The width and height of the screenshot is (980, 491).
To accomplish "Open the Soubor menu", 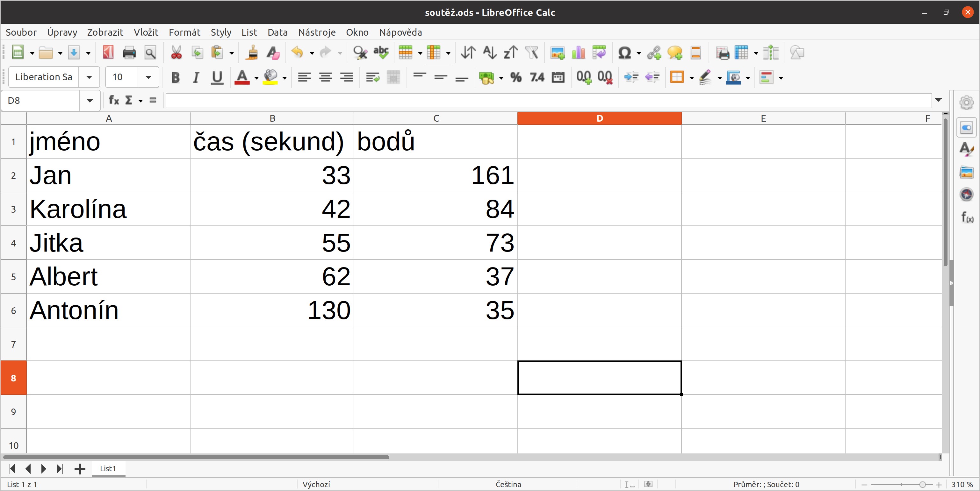I will (21, 32).
